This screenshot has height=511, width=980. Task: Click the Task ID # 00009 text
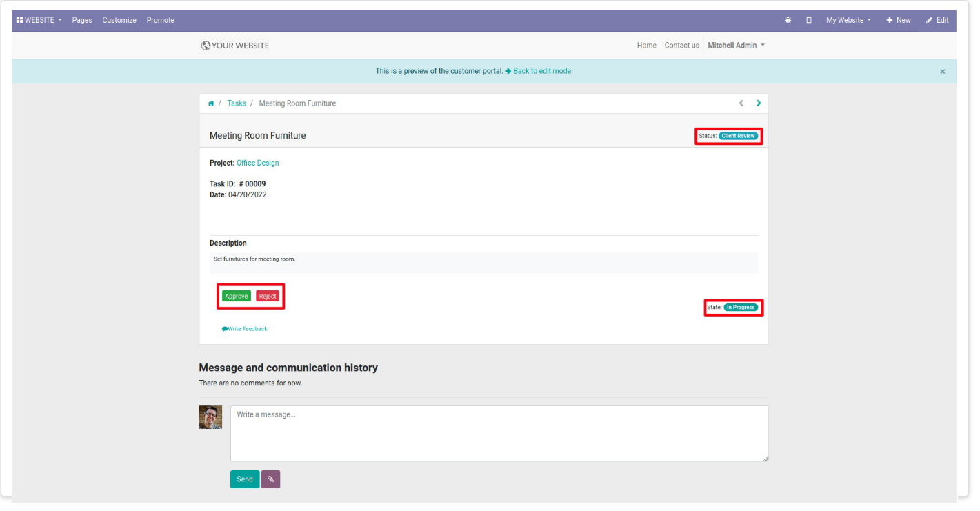238,184
